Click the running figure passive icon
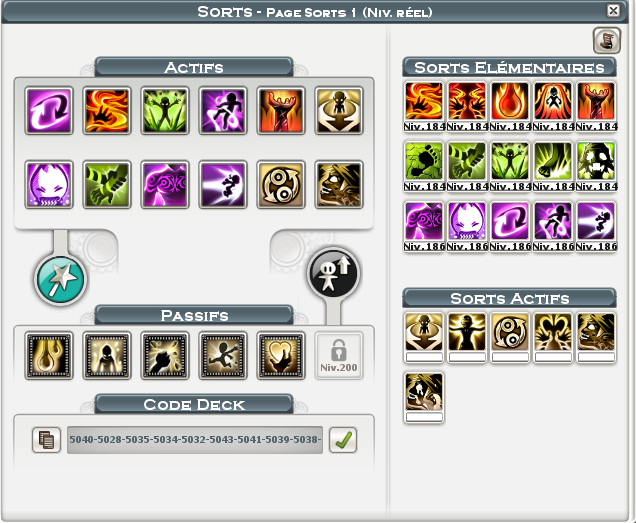 click(223, 356)
